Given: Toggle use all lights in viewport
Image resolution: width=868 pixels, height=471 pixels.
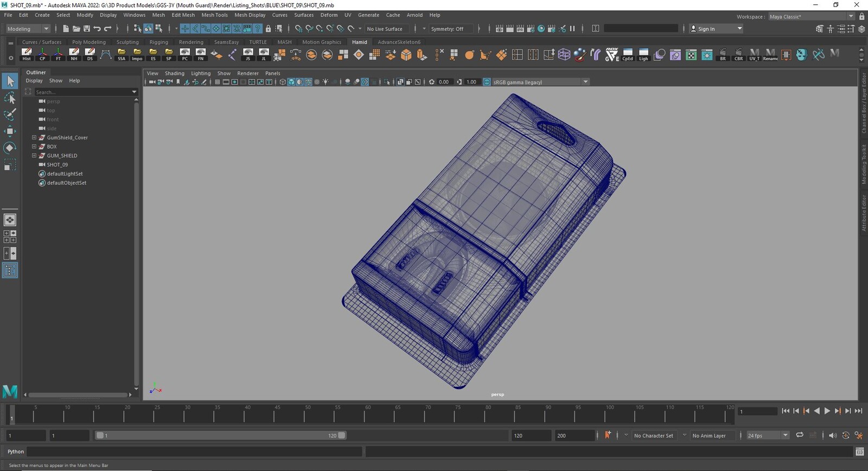Looking at the screenshot, I should click(x=325, y=82).
